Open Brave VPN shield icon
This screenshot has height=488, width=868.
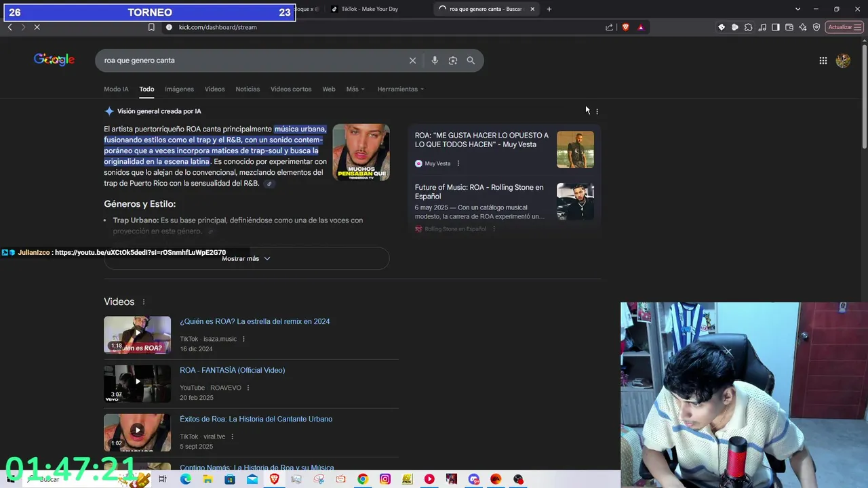click(816, 27)
